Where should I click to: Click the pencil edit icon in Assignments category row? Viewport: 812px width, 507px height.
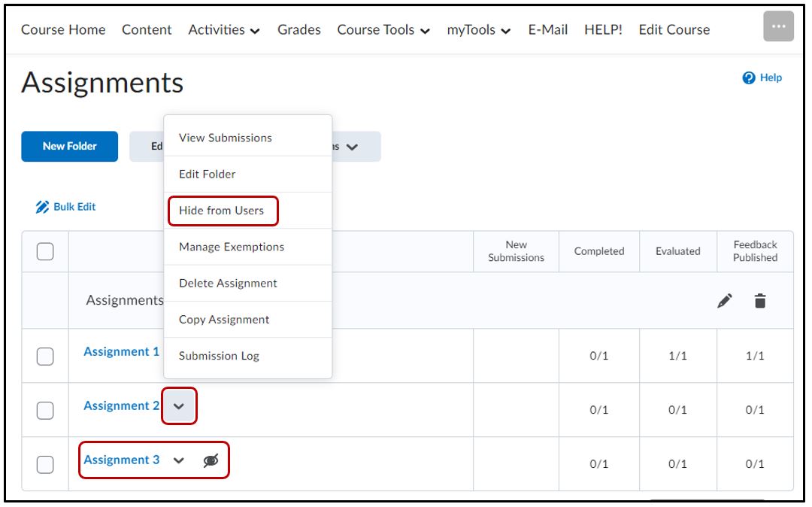tap(724, 301)
